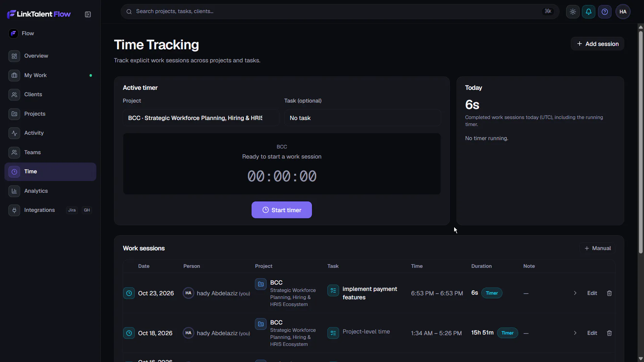Click the Timer tag on the 15h 51m session
This screenshot has height=362, width=644.
pos(507,333)
